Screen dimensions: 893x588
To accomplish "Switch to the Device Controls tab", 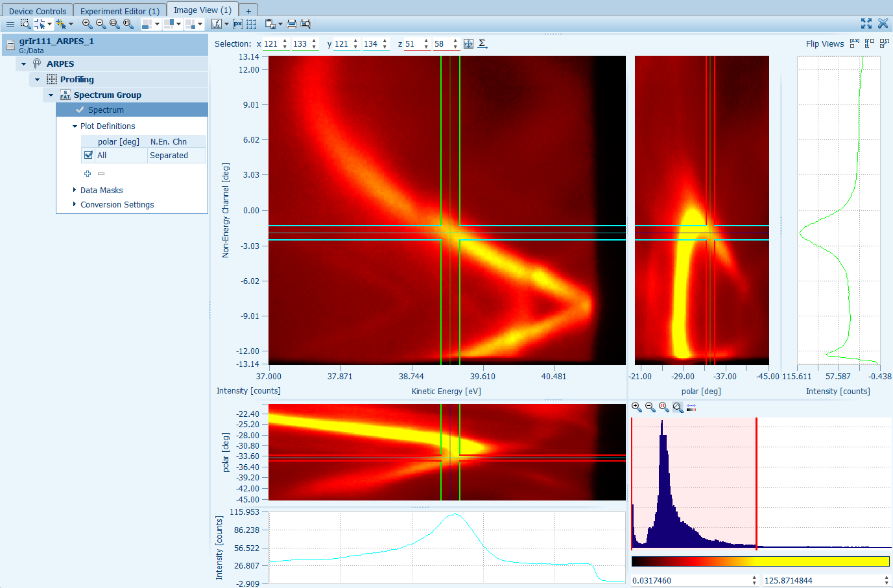I will tap(38, 11).
